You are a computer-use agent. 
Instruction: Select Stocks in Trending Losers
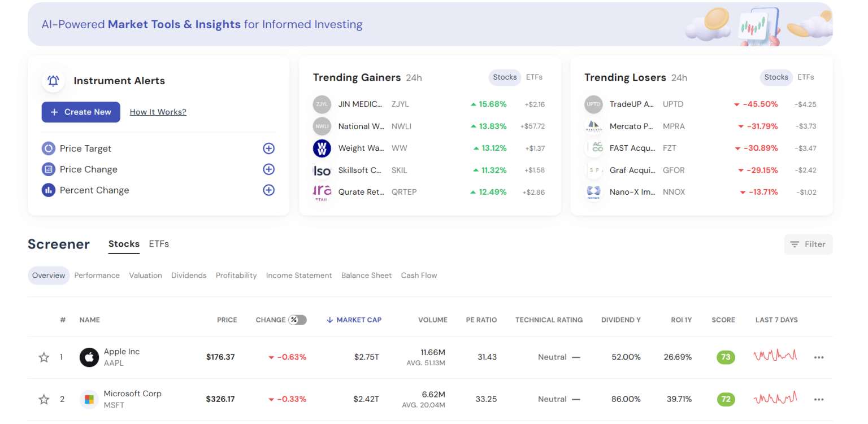[776, 77]
